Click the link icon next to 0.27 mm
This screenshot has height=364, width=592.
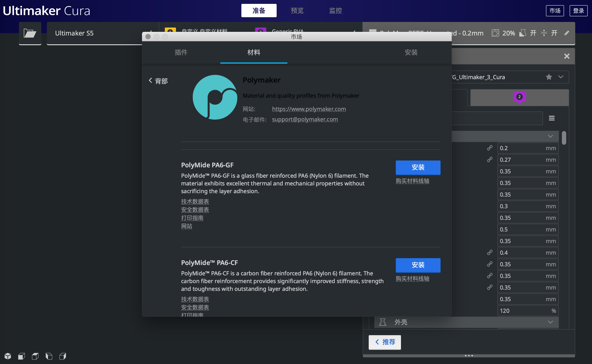tap(489, 159)
